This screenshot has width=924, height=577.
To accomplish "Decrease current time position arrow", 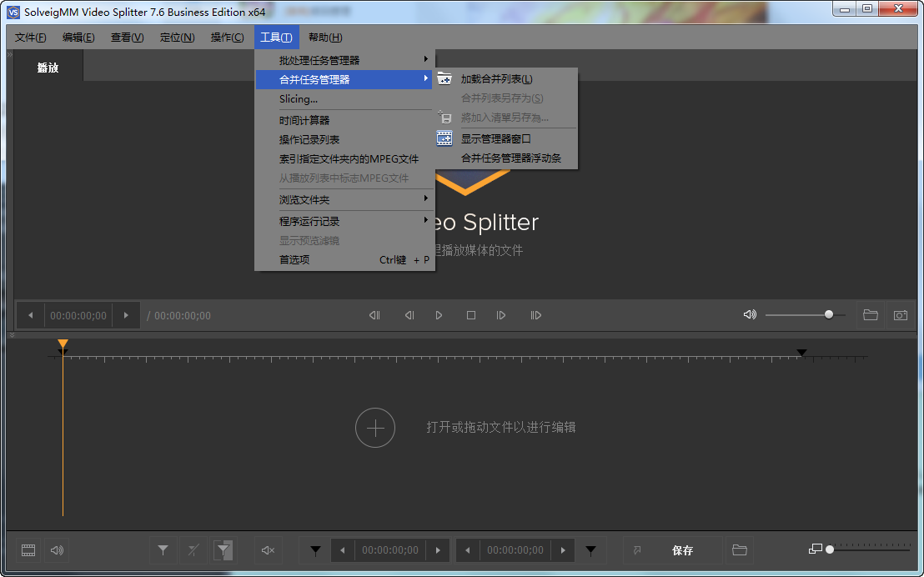I will pyautogui.click(x=31, y=315).
